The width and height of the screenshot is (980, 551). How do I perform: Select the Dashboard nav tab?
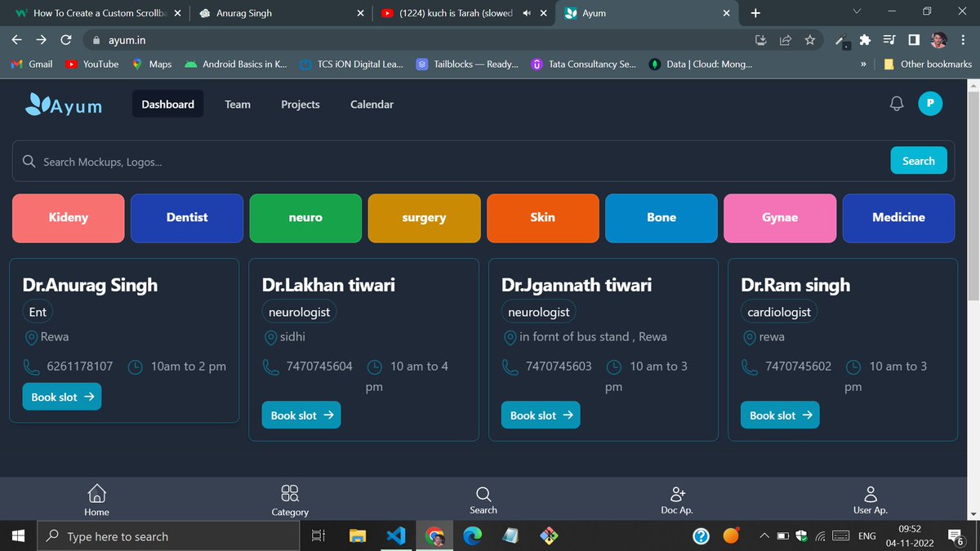tap(167, 104)
